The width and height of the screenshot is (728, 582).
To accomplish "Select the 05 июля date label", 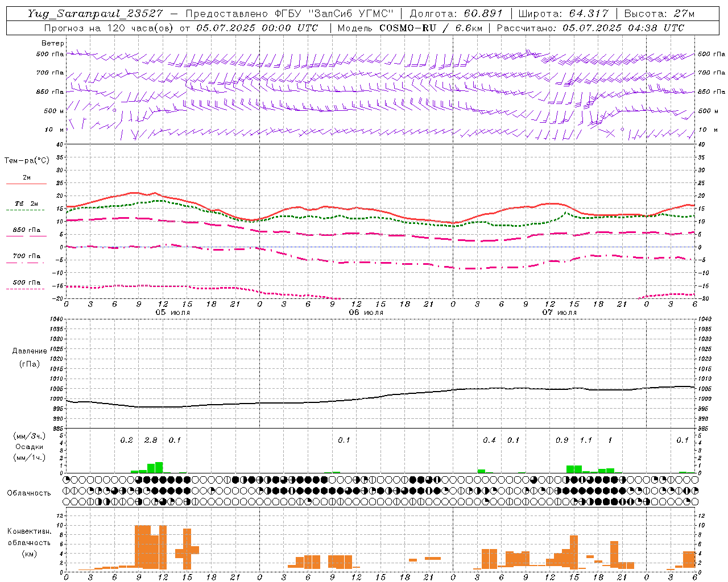I will point(173,313).
